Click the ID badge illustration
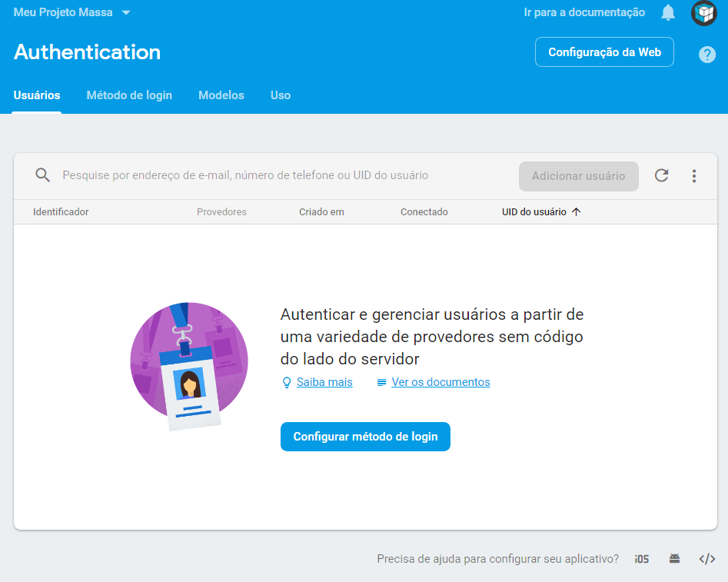728x582 pixels. coord(189,366)
